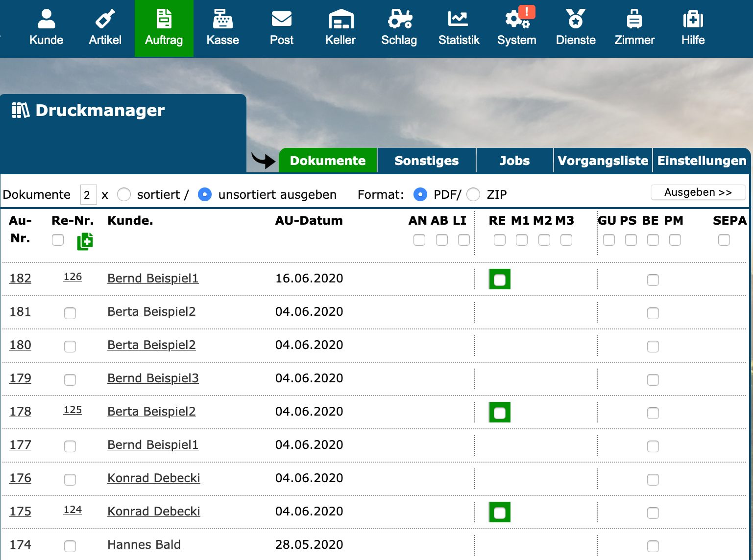753x560 pixels.
Task: Click the Dokumente copies count field
Action: pyautogui.click(x=88, y=195)
